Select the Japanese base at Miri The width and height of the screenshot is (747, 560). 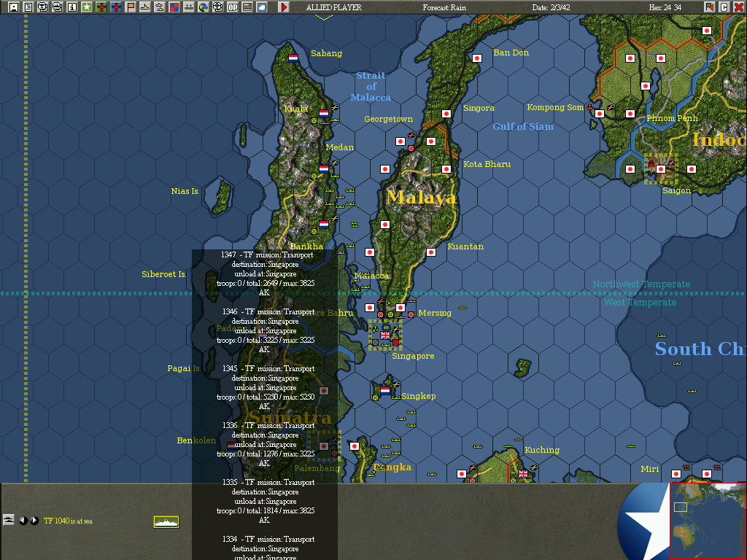[x=676, y=474]
